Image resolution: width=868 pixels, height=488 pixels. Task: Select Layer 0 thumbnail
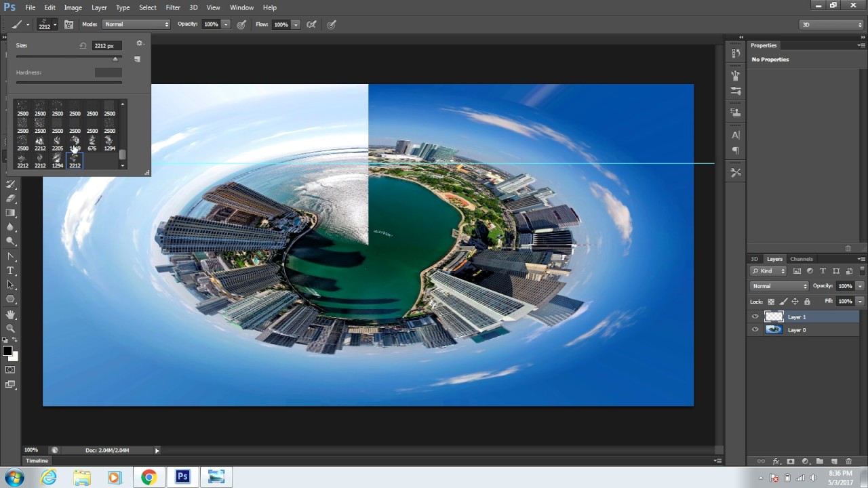coord(774,330)
